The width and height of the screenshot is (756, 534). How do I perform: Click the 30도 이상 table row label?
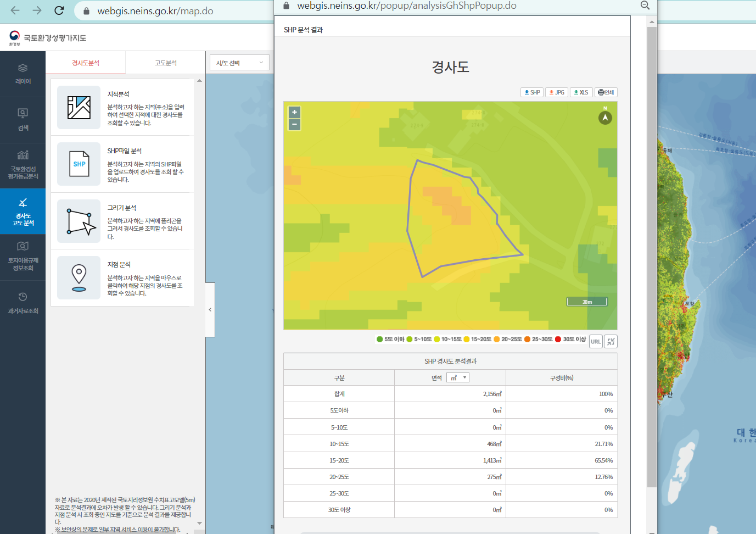click(339, 510)
